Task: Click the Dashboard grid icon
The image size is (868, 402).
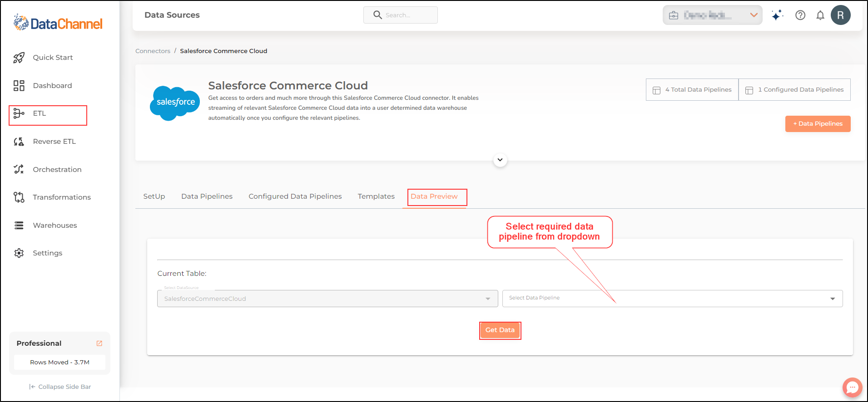Action: pos(19,86)
